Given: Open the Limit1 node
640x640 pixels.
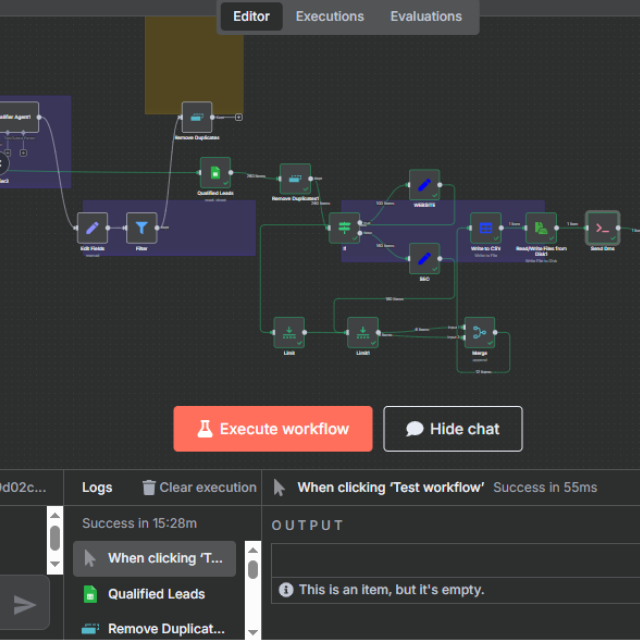Looking at the screenshot, I should coord(363,332).
